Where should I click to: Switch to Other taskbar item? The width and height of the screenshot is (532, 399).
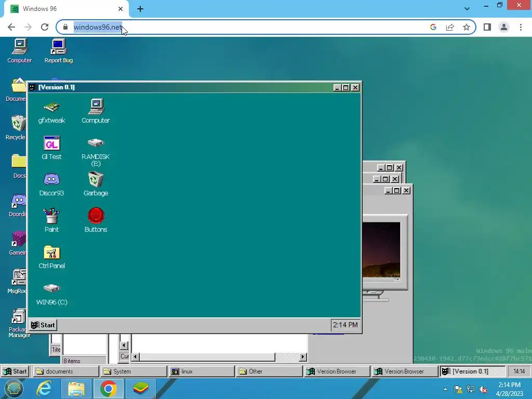pyautogui.click(x=269, y=371)
